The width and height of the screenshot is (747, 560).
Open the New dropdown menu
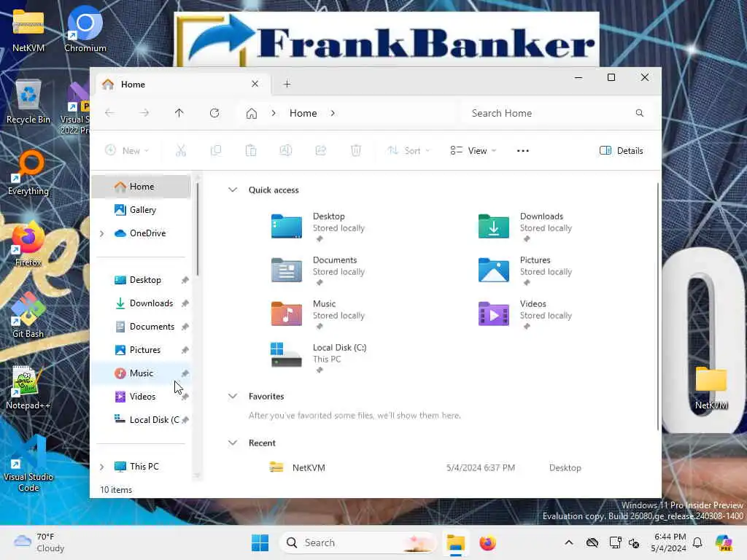127,150
